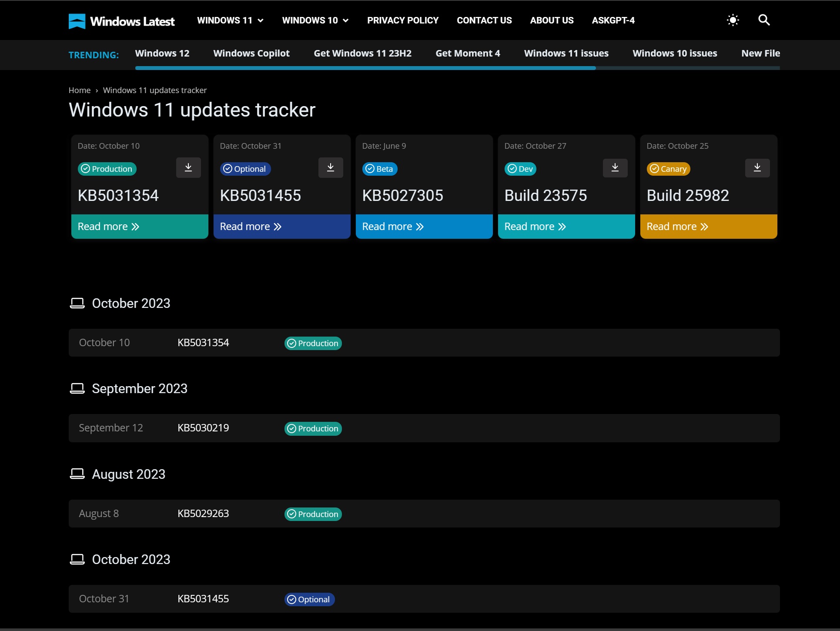
Task: Click the Dev badge on Build 23575 card
Action: (x=520, y=169)
